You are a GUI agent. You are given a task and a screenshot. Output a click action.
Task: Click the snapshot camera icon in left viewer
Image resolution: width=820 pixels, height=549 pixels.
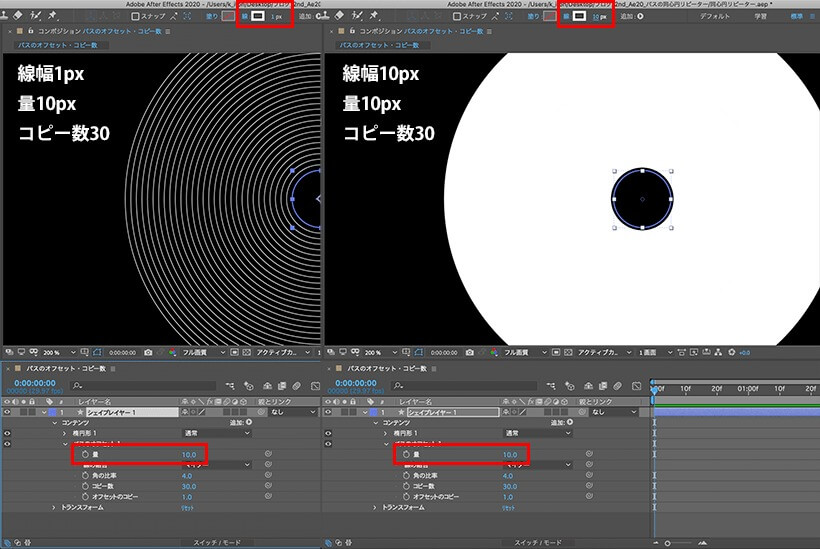(x=149, y=352)
